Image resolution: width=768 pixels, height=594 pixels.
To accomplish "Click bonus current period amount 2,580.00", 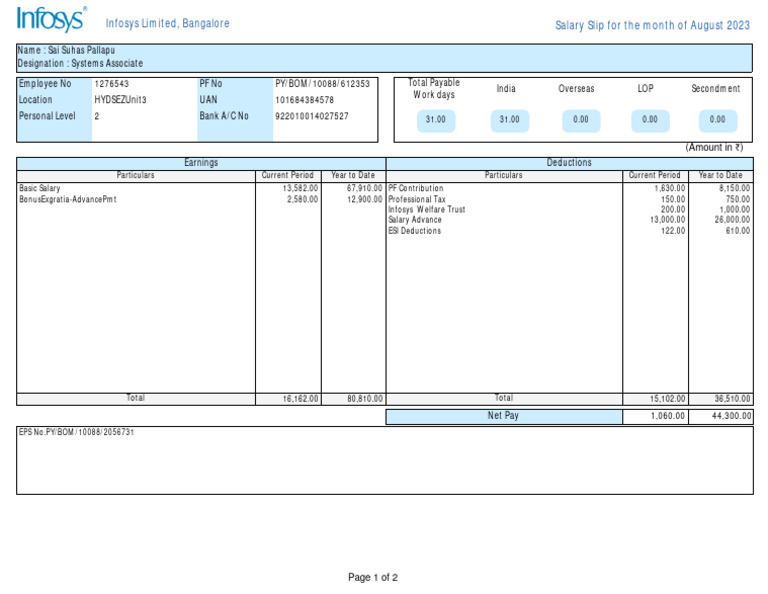I will 302,199.
